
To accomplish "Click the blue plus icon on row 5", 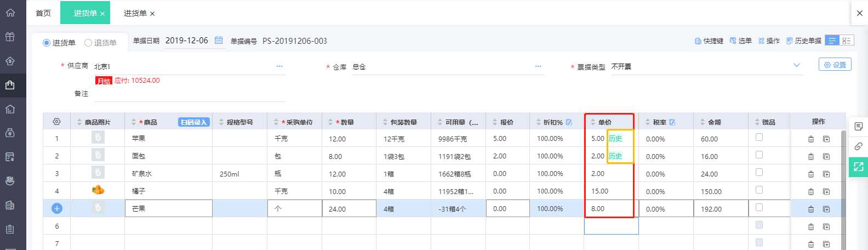I will click(x=57, y=208).
